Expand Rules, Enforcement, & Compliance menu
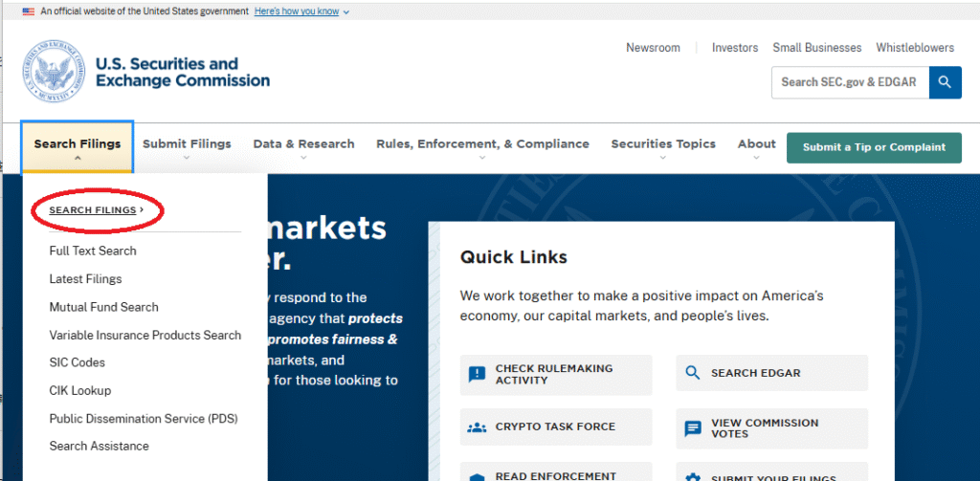The width and height of the screenshot is (980, 481). tap(482, 147)
